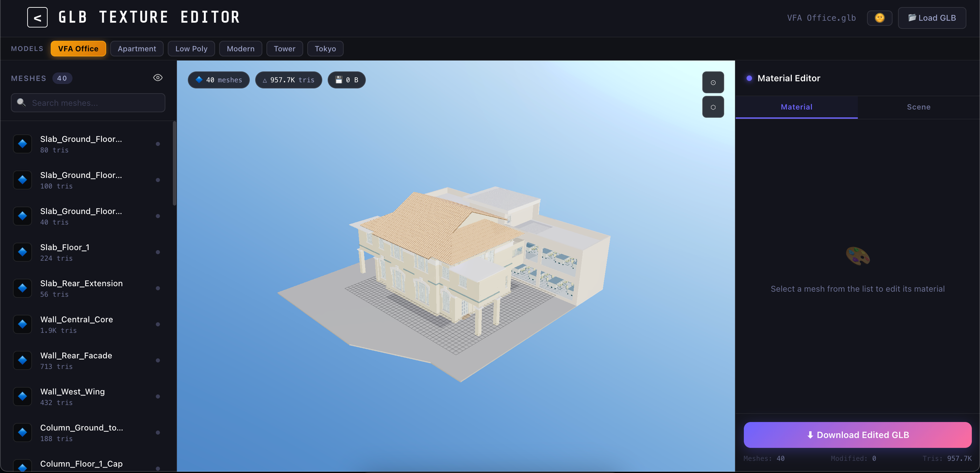Click the diamond icon of the 80 tris Slab_Ground_Floor mesh
This screenshot has height=473, width=980.
tap(22, 144)
